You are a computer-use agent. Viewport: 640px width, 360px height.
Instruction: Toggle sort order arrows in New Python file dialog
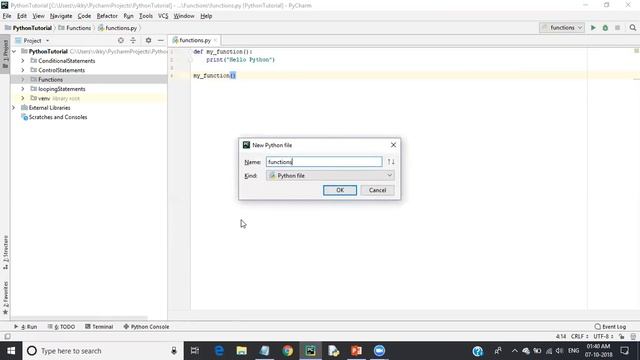(x=391, y=162)
